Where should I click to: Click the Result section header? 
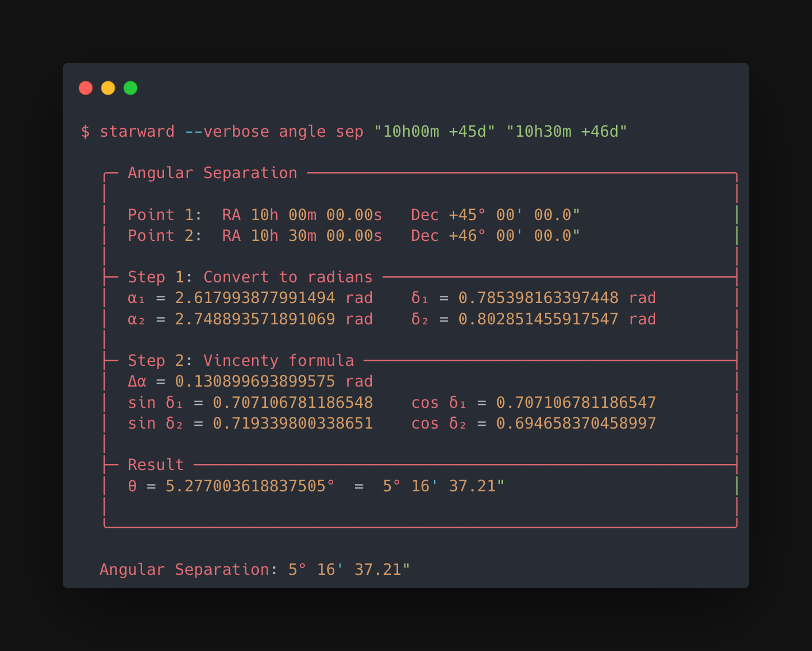156,464
